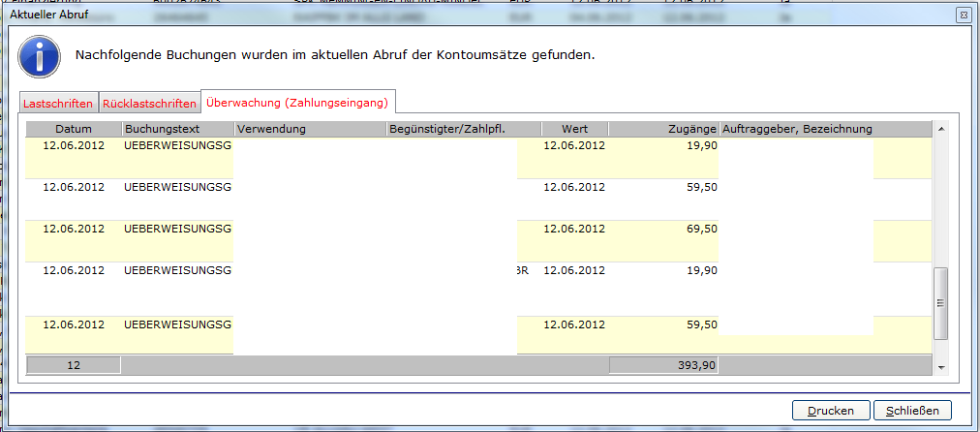Sort by the Wert column header
Screen dimensions: 980x432
click(574, 130)
